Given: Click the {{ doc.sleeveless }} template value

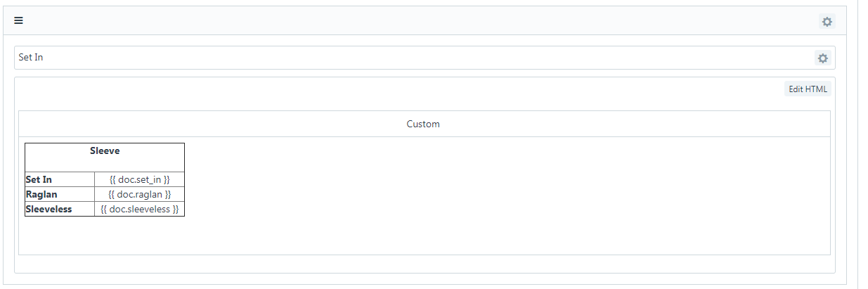Looking at the screenshot, I should pos(139,209).
